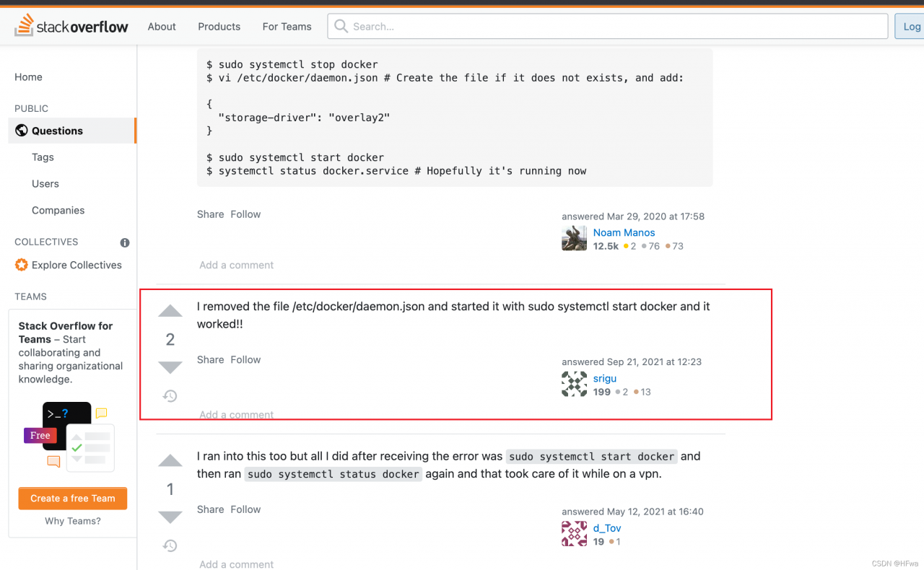
Task: Select the Questions globe icon in sidebar
Action: coord(22,130)
